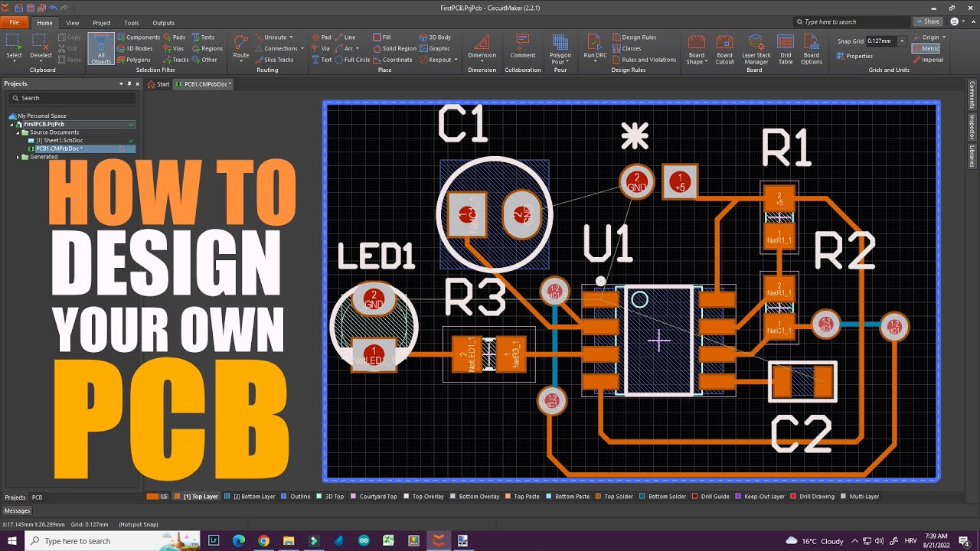Add a Comment from Collaboration group

[523, 46]
